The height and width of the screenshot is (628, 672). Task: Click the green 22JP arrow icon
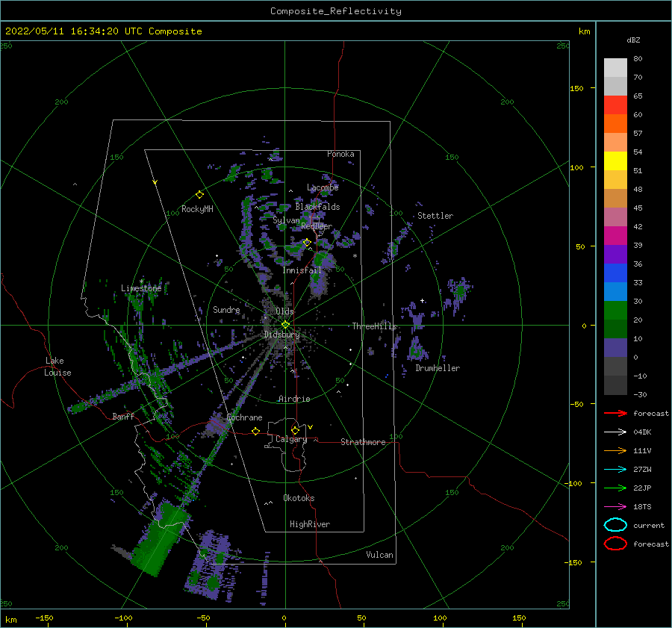(615, 488)
